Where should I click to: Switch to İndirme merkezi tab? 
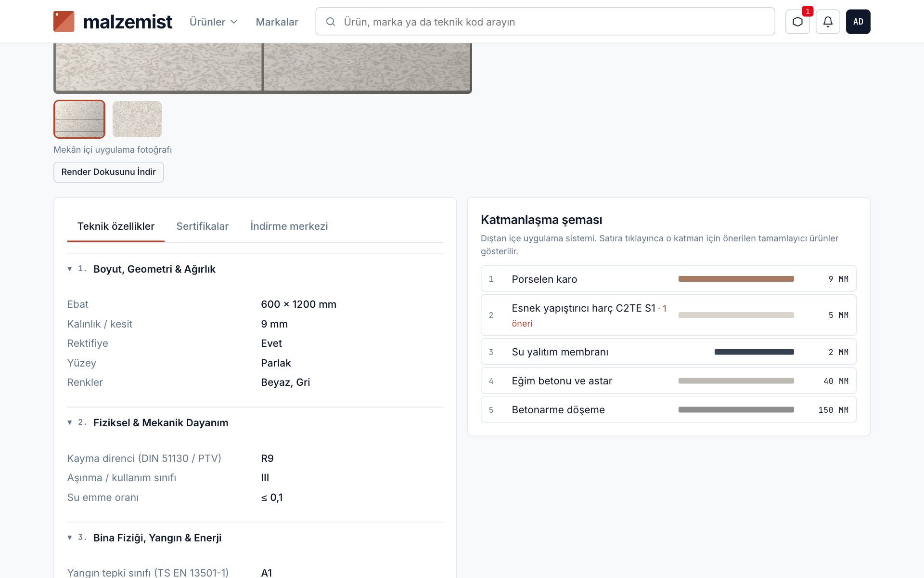tap(289, 226)
